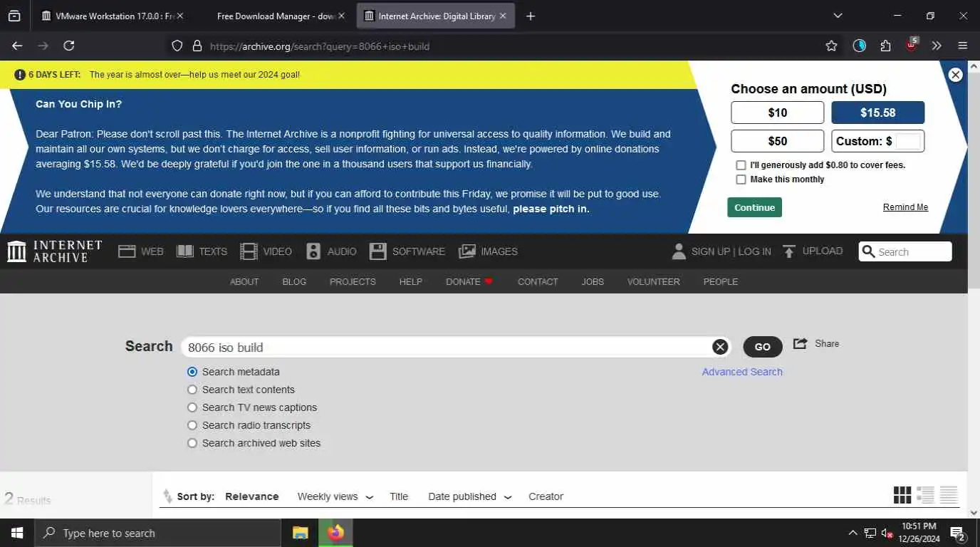Show more tools overflow chevrons

(x=937, y=46)
